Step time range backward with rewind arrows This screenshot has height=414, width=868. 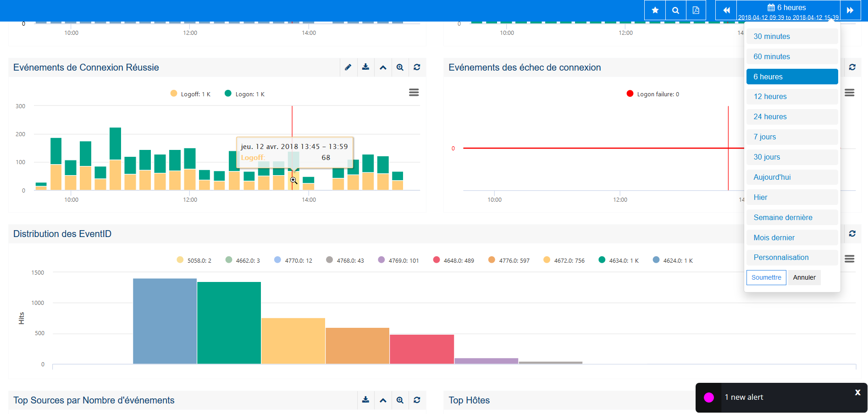pos(726,10)
